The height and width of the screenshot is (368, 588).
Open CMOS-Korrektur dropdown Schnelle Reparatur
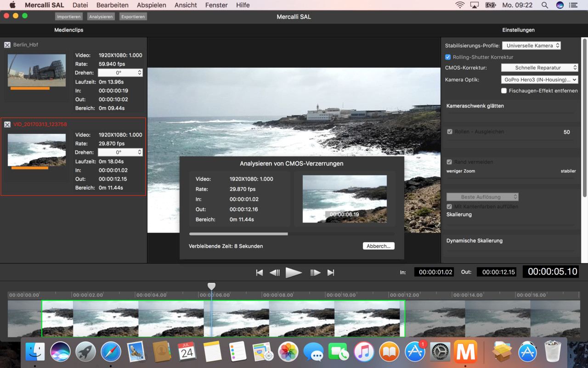click(539, 68)
